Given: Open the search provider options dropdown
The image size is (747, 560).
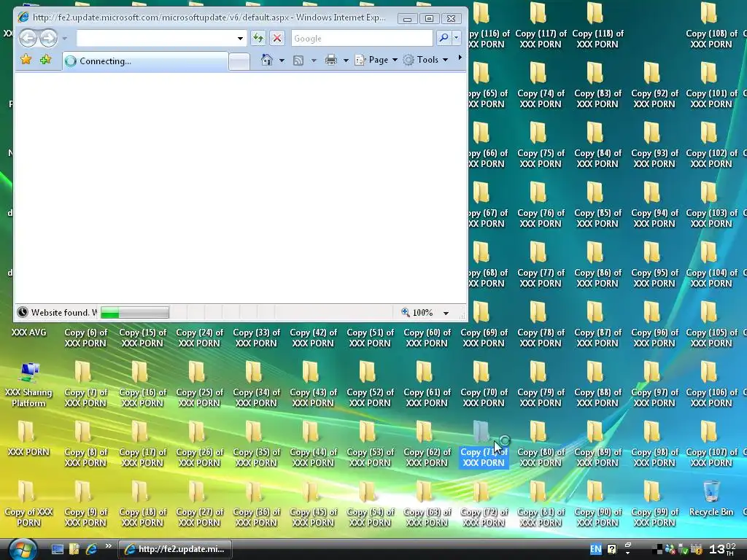Looking at the screenshot, I should click(x=457, y=38).
